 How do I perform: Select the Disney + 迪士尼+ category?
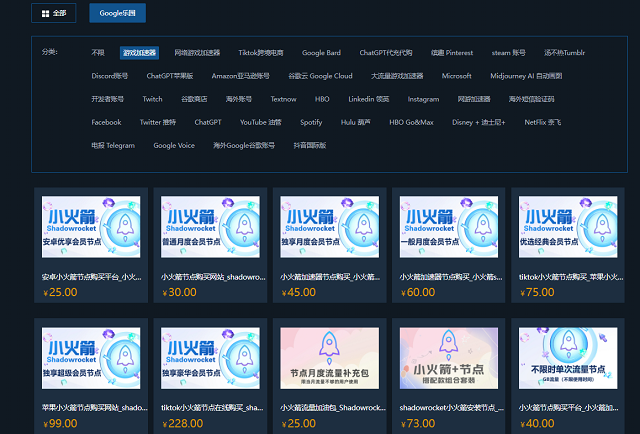479,122
